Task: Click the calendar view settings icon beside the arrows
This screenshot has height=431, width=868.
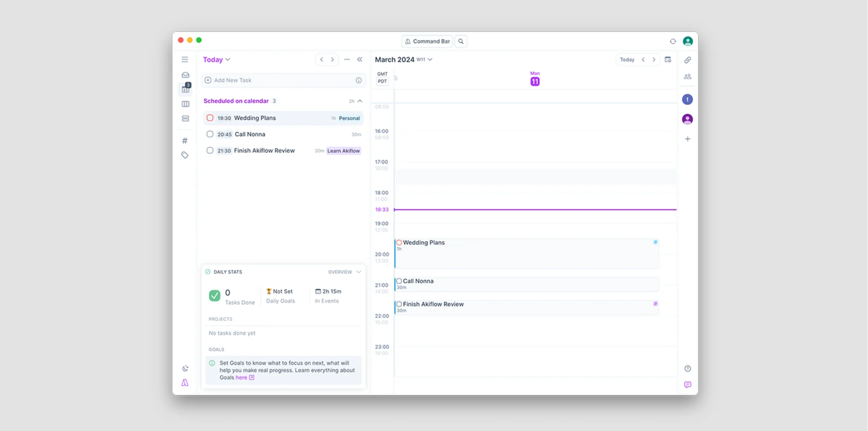Action: (668, 59)
